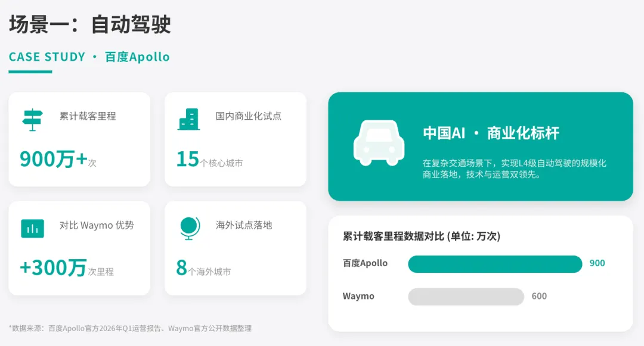Click the 8 个海外城市 value

(x=203, y=268)
